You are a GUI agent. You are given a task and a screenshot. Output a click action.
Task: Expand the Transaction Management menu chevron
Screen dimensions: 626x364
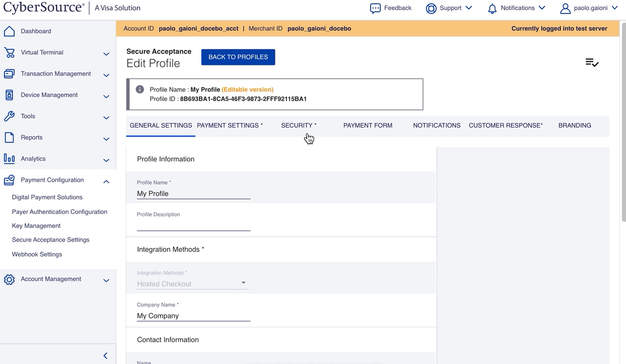(x=106, y=75)
